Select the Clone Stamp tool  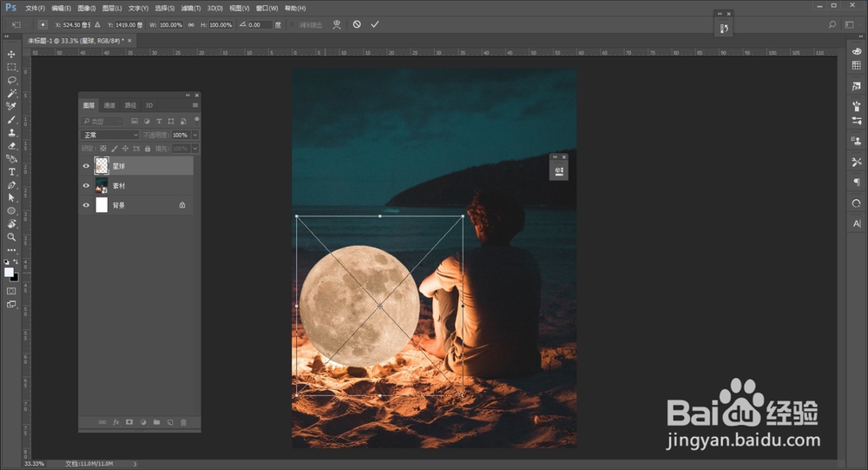click(11, 133)
